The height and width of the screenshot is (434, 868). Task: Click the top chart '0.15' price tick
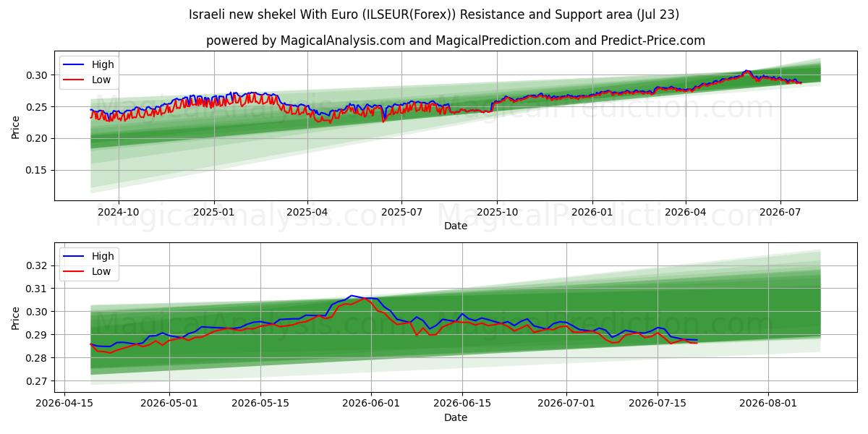click(x=38, y=170)
